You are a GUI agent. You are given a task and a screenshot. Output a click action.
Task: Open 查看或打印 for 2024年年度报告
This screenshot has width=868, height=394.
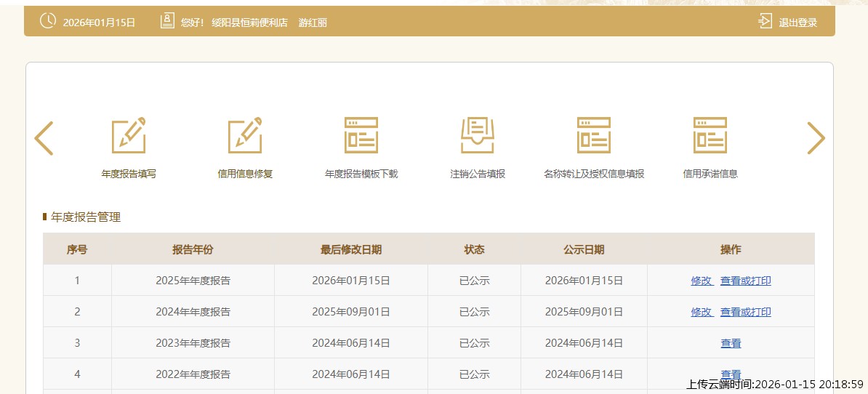pos(745,312)
